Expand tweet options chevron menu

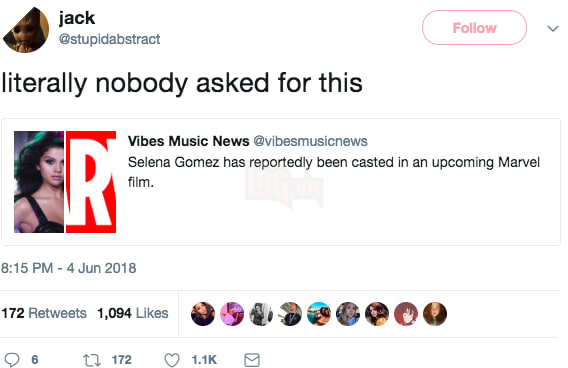[553, 28]
